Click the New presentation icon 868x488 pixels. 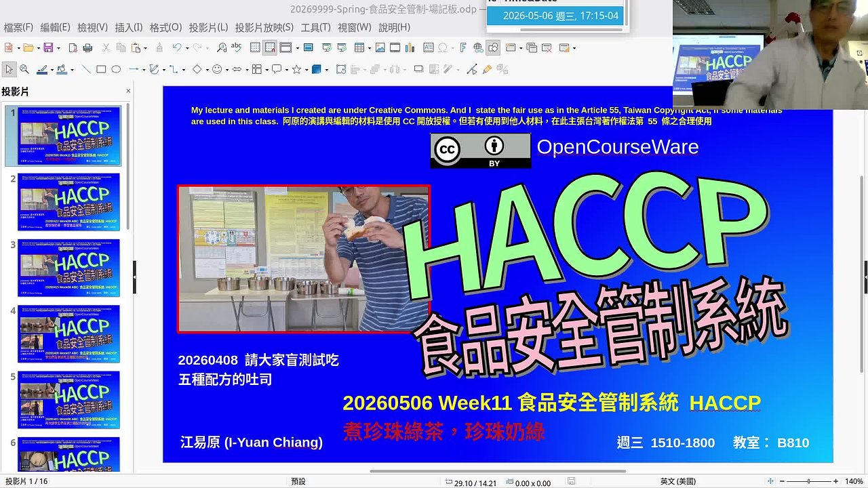tap(9, 47)
